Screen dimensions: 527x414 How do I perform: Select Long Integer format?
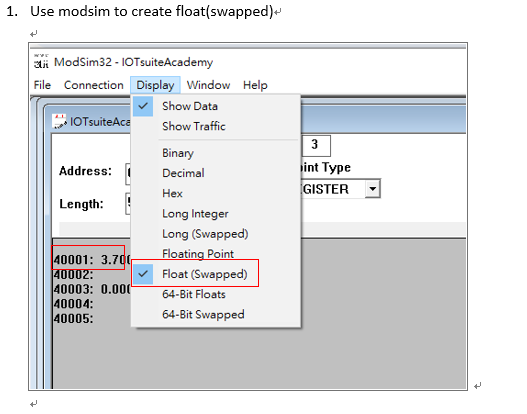pos(195,214)
